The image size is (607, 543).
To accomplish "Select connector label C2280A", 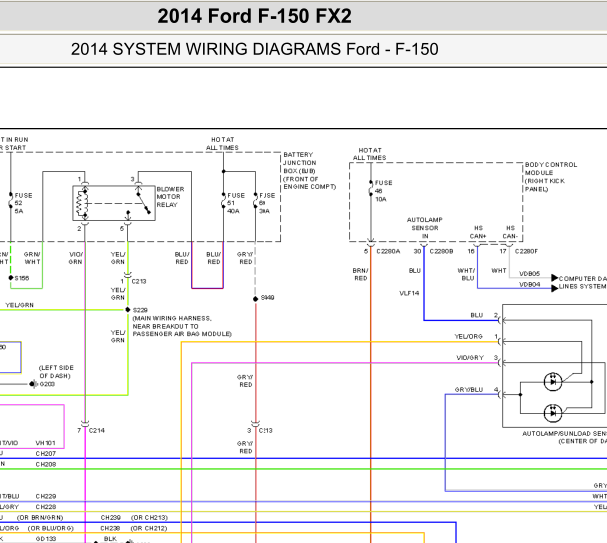I will click(388, 252).
